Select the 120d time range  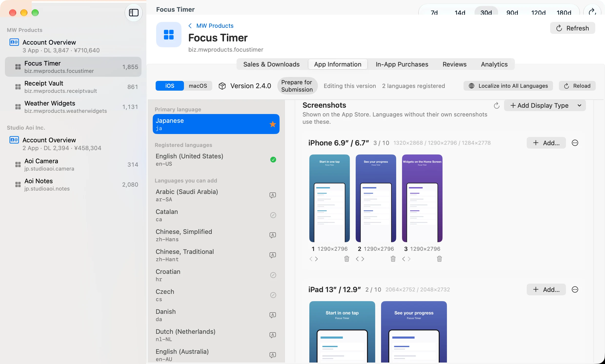(538, 12)
